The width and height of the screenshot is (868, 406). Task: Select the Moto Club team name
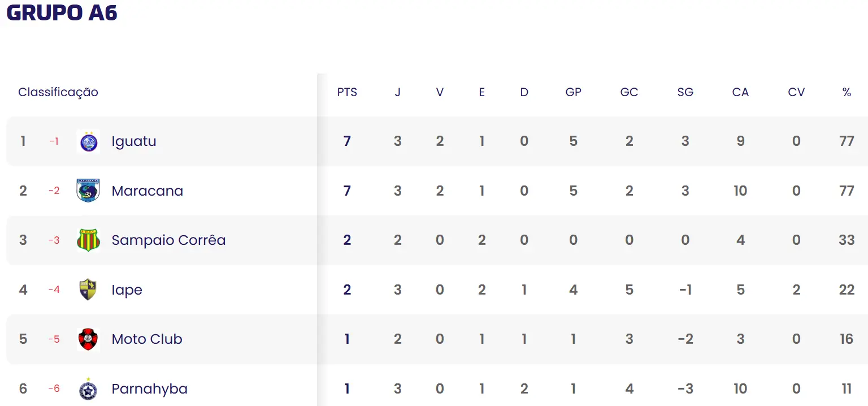147,339
